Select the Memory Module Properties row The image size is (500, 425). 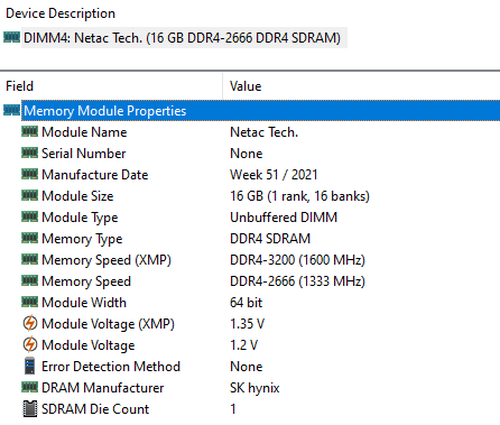[x=261, y=111]
